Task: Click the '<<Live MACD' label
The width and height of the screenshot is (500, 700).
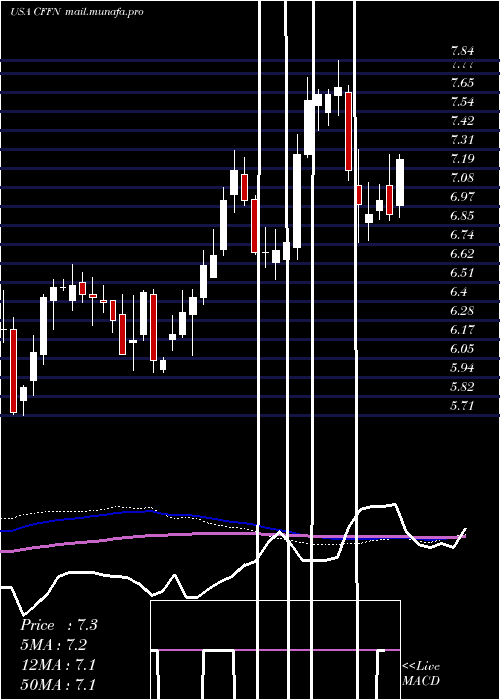Action: 421,673
